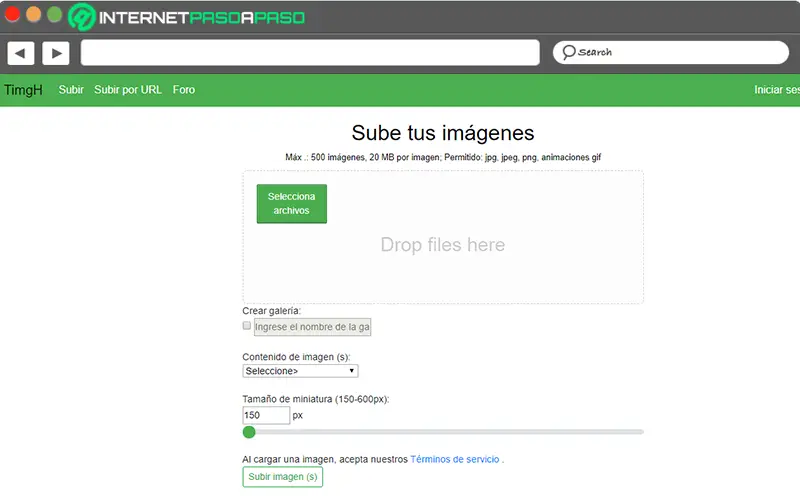Click the Sube tus imágenes heading

(x=443, y=133)
